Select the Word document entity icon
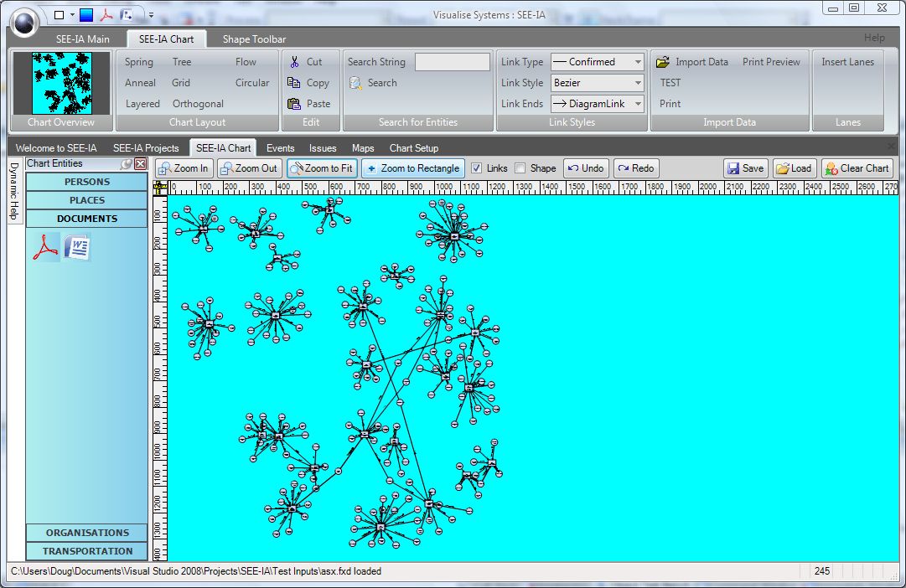The width and height of the screenshot is (906, 588). coord(77,247)
